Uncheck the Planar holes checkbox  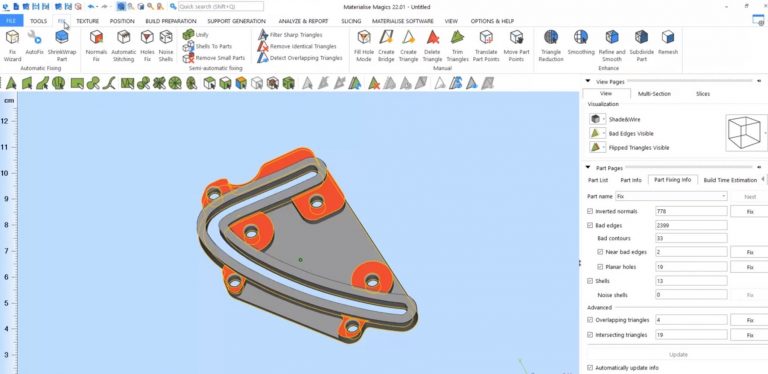tap(600, 267)
